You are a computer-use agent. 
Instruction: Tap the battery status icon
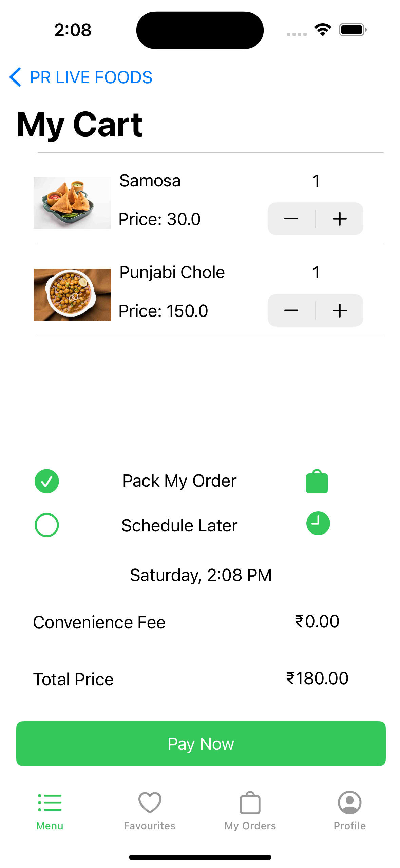pos(353,30)
